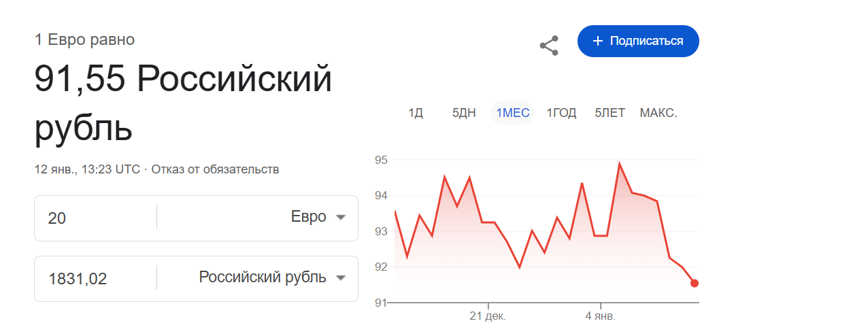
Task: Expand the Российский рубль currency dropdown
Action: coord(273,278)
